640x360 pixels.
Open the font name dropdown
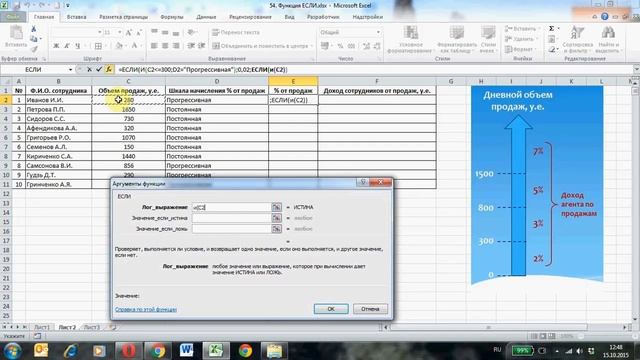coord(99,32)
